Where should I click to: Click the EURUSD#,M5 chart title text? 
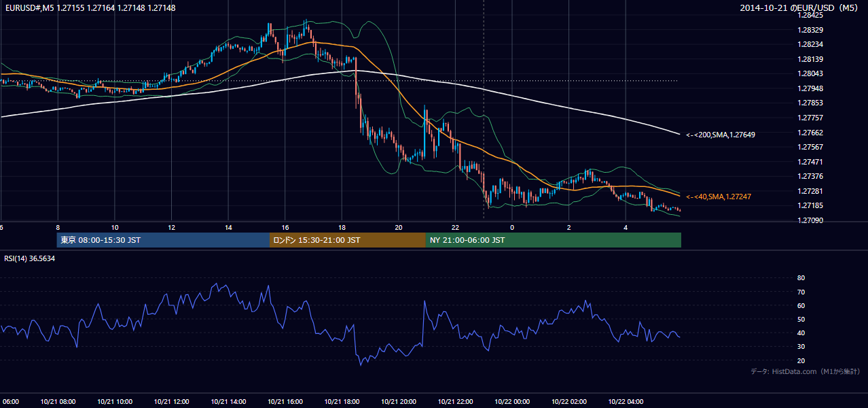click(89, 7)
